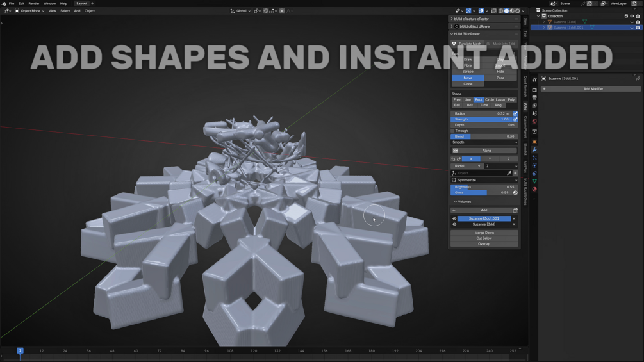Collapse the bUild 3D dRawer panel
644x362 pixels.
click(x=484, y=34)
